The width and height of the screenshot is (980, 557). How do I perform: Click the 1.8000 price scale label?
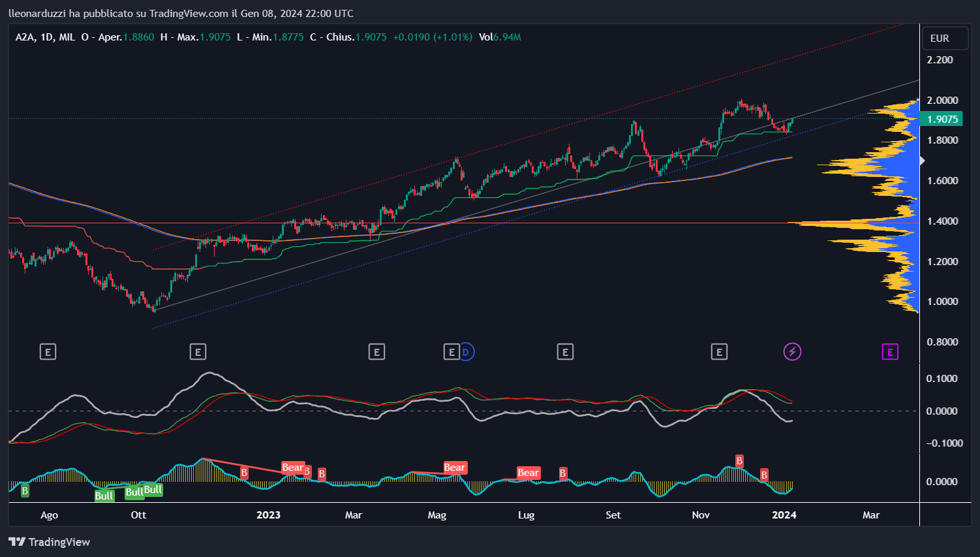click(x=943, y=140)
